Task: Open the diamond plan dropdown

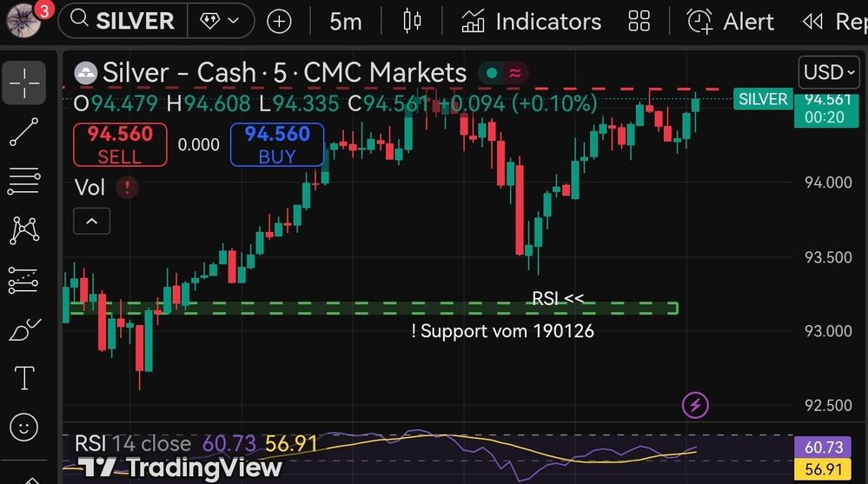Action: 221,21
